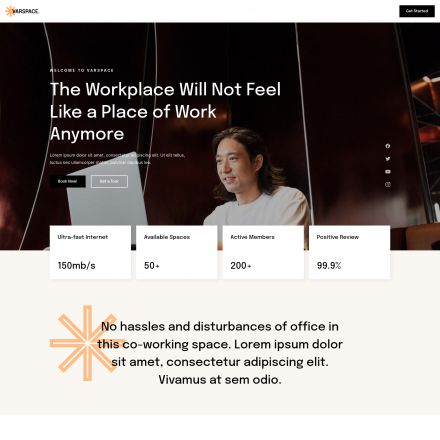Click the Book Now button
The width and height of the screenshot is (440, 440).
68,181
